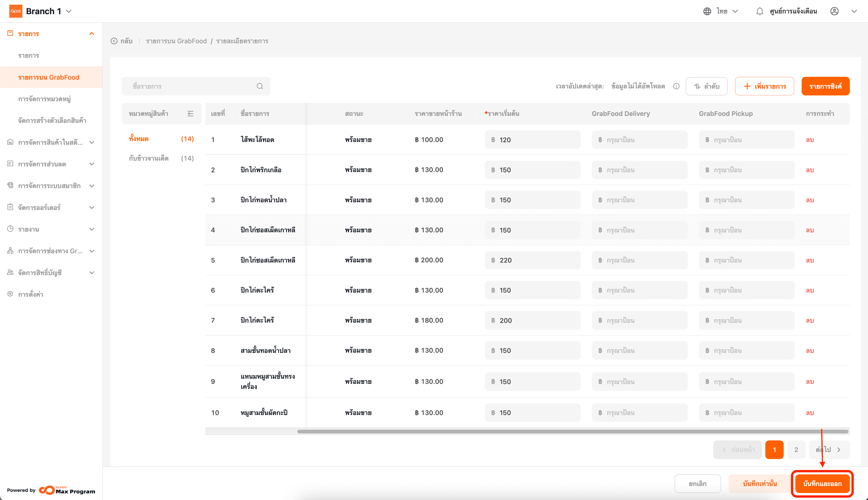The image size is (868, 500).
Task: Click GrabFood Delivery price field for row 1
Action: tap(640, 140)
